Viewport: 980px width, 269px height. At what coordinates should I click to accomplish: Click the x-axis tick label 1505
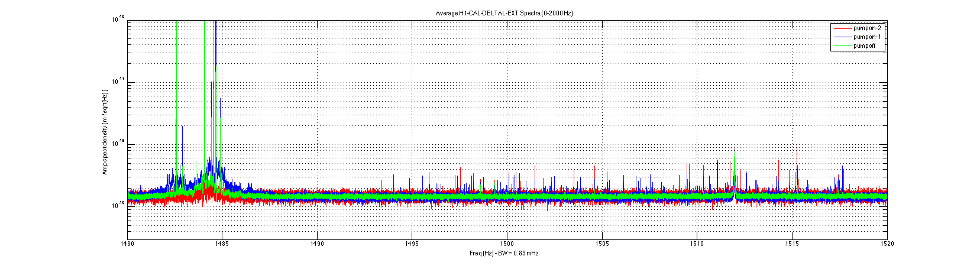click(x=602, y=243)
